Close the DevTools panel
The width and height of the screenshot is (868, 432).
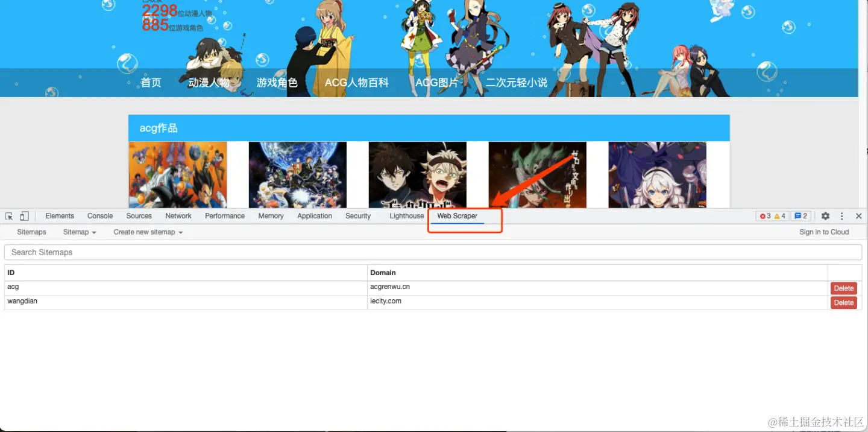point(859,216)
